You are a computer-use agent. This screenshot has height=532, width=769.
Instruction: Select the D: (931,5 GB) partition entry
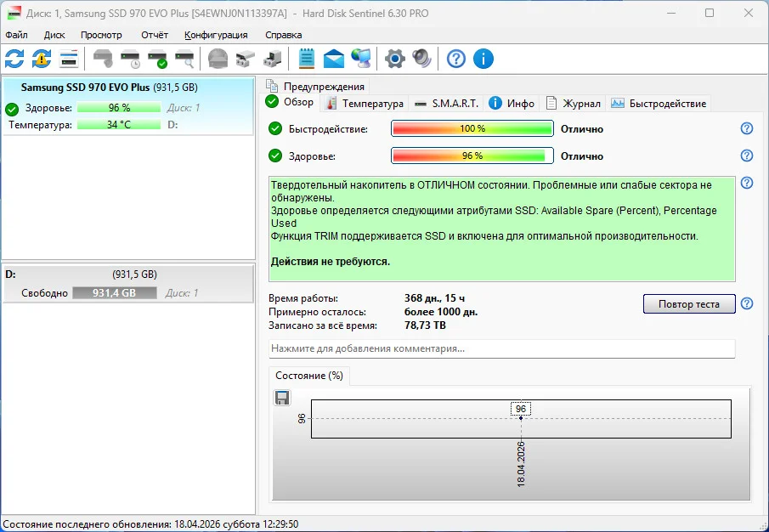[x=128, y=284]
